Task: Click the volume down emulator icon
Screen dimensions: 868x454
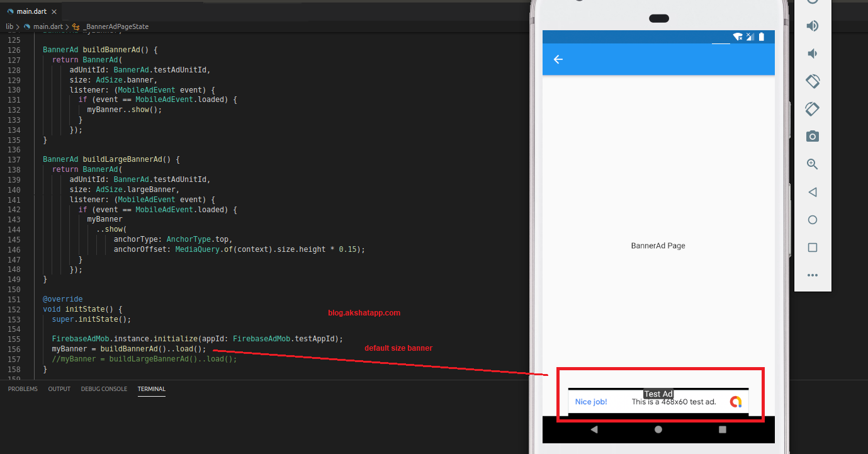Action: click(x=812, y=54)
